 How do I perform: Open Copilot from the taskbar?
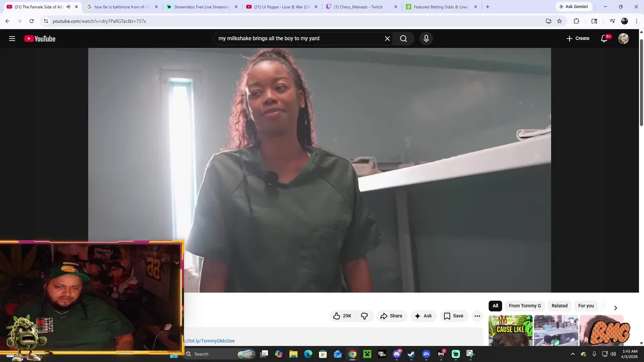[279, 354]
